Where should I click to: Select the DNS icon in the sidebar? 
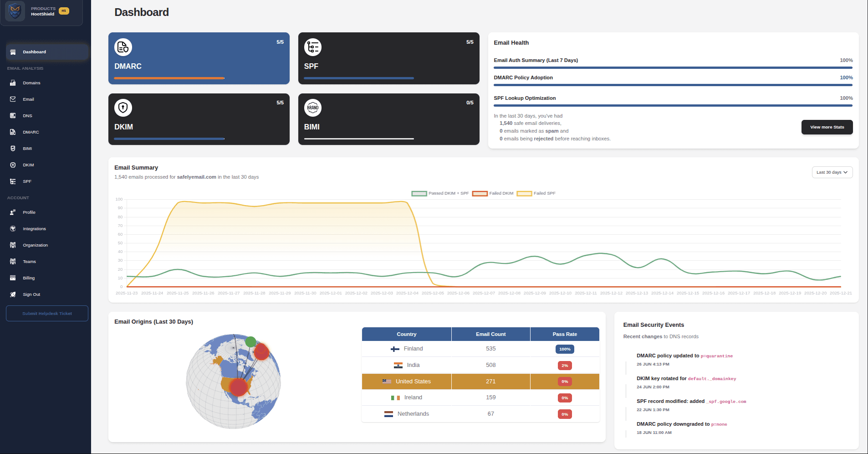click(x=13, y=115)
